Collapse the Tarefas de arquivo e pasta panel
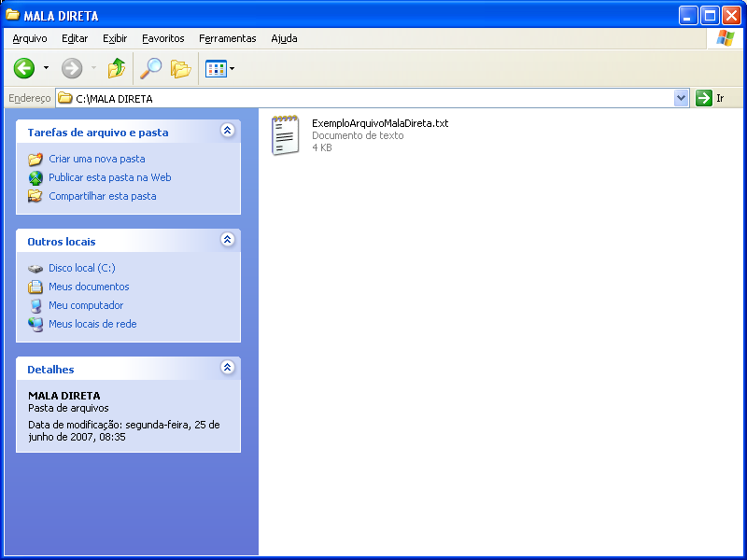747x560 pixels. pyautogui.click(x=228, y=130)
